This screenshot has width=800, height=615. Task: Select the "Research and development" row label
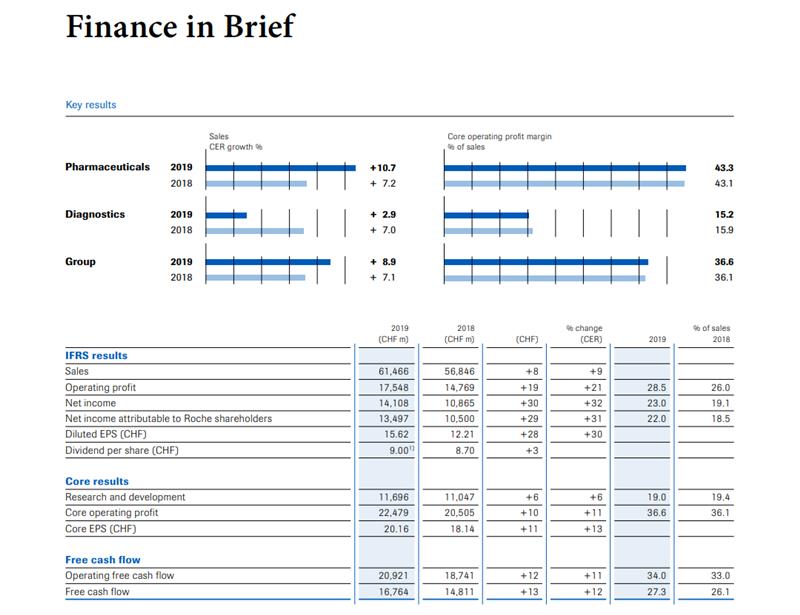[x=125, y=497]
